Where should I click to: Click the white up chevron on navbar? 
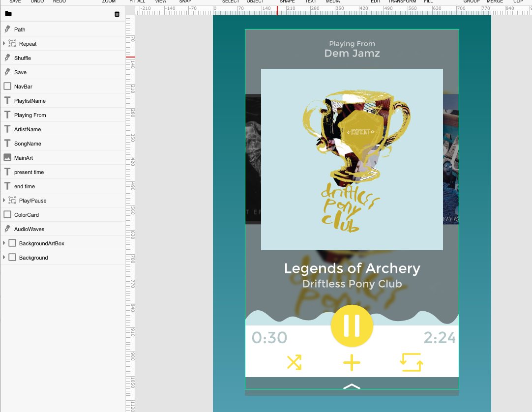tap(352, 386)
